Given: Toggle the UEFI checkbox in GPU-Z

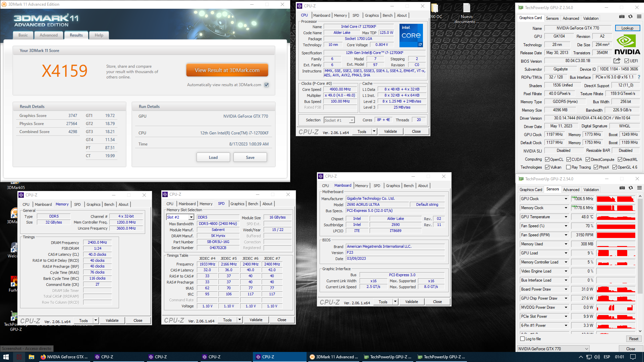Looking at the screenshot, I should click(627, 61).
